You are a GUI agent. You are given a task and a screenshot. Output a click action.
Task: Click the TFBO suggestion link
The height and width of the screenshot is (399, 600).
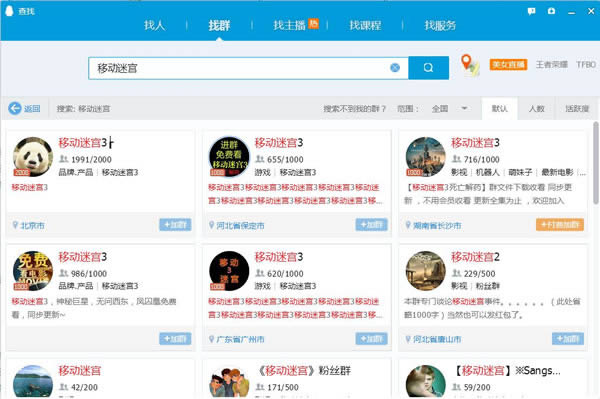[x=586, y=65]
